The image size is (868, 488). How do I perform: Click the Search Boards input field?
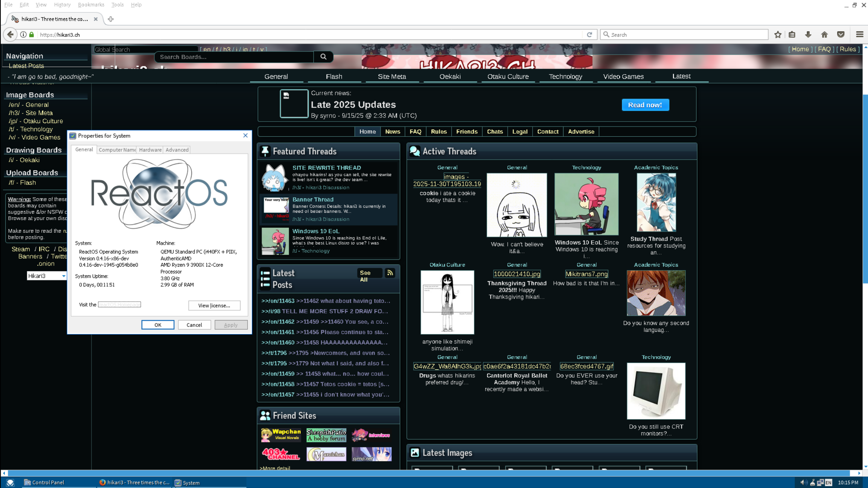pyautogui.click(x=234, y=57)
